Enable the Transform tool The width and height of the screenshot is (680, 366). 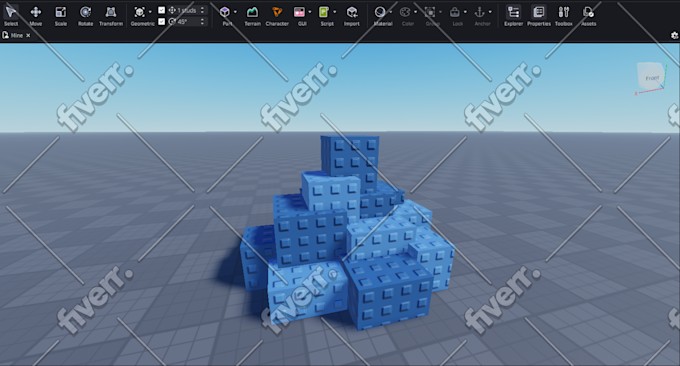pos(111,16)
